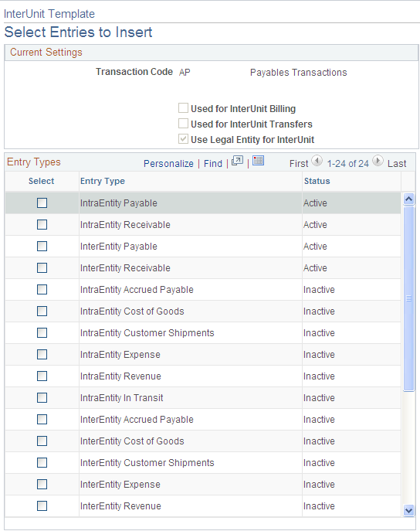Screen dimensions: 420x531
Task: Tick the InterEntity Accrued Payable checkbox
Action: [x=42, y=419]
